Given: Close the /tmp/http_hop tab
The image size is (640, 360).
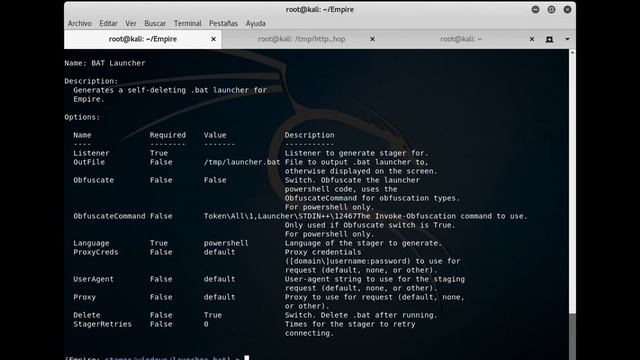Looking at the screenshot, I should point(372,39).
